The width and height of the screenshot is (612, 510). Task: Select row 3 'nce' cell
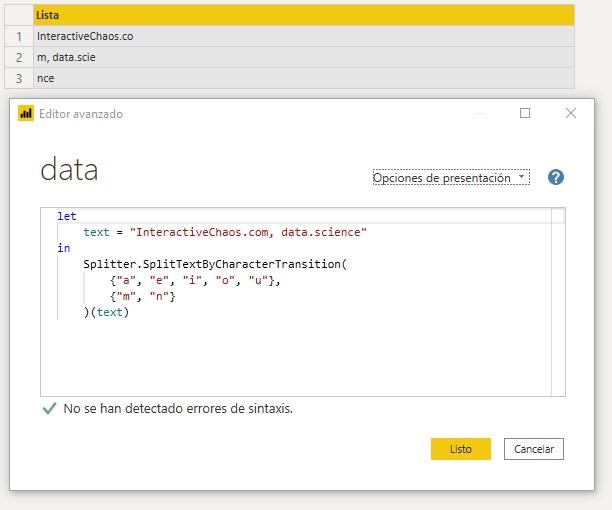304,78
